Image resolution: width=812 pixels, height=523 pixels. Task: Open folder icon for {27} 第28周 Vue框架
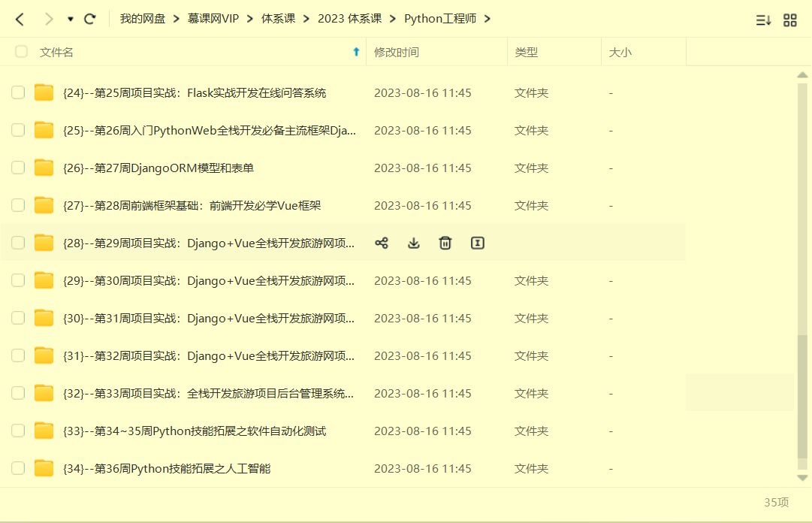pyautogui.click(x=44, y=205)
